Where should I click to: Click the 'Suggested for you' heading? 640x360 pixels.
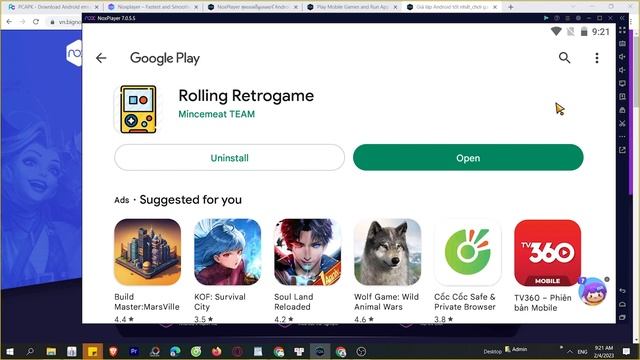[x=191, y=200]
